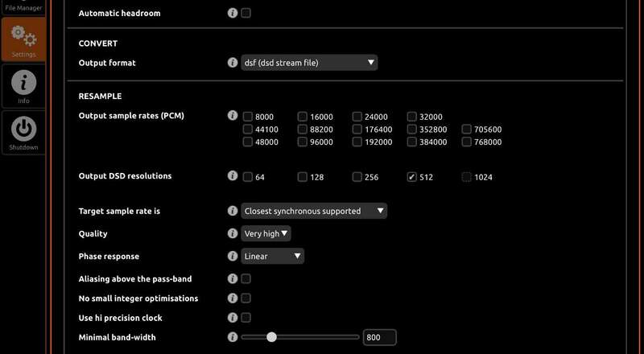Open the Settings gear sidebar icon
Image resolution: width=644 pixels, height=354 pixels.
point(23,39)
